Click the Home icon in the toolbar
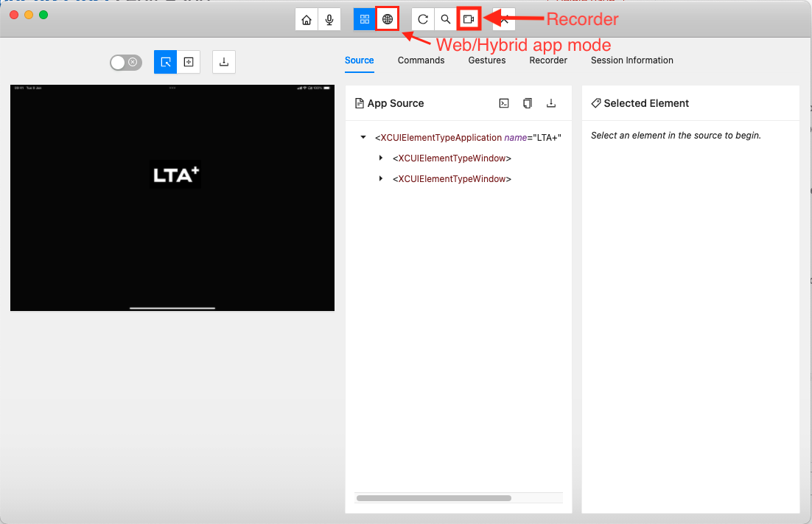This screenshot has width=812, height=524. click(x=307, y=19)
